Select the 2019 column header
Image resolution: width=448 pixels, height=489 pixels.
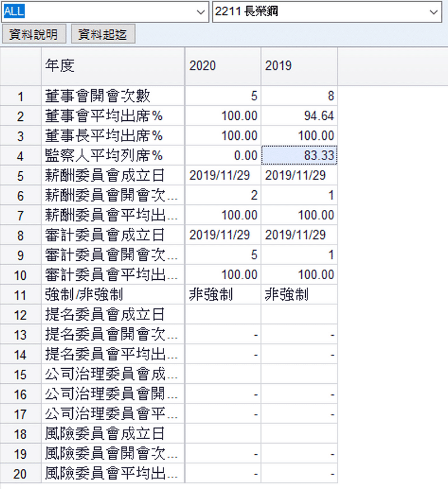(299, 66)
